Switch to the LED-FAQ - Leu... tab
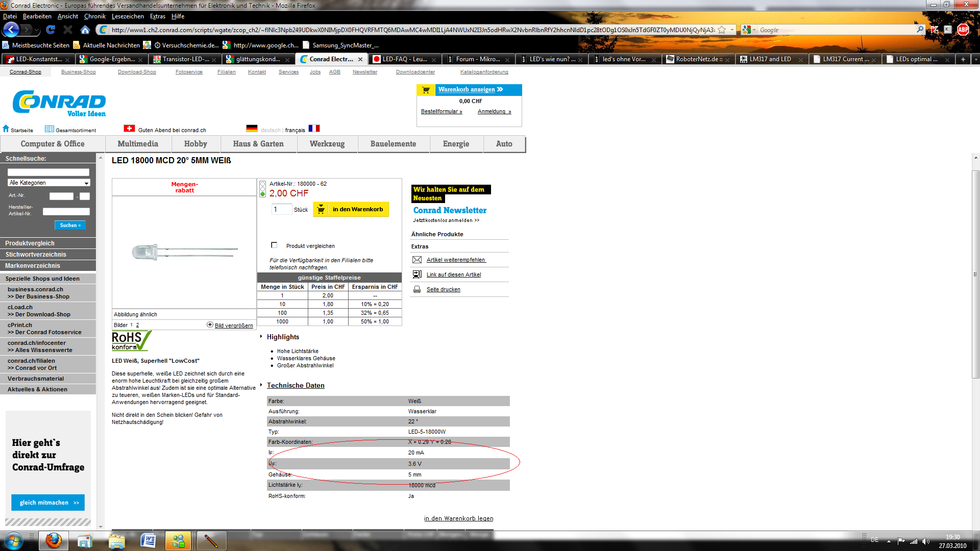 pos(404,59)
